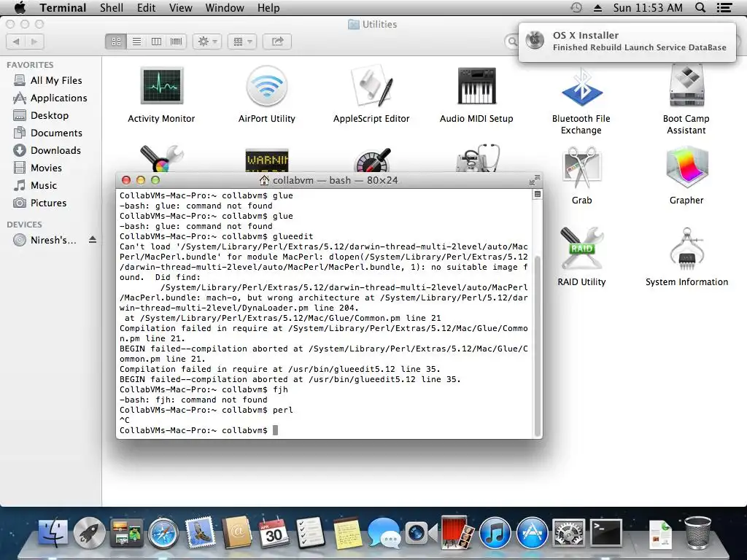Open Finder arrange-by dropdown
747x560 pixels.
[242, 42]
